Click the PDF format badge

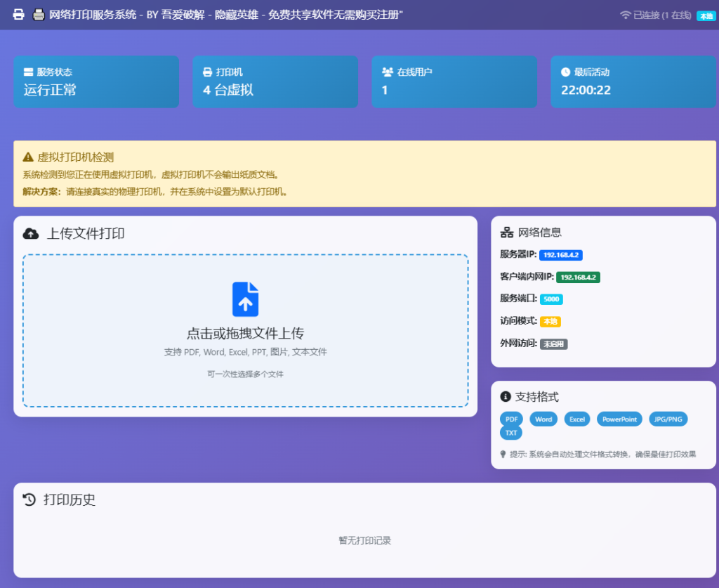point(511,419)
